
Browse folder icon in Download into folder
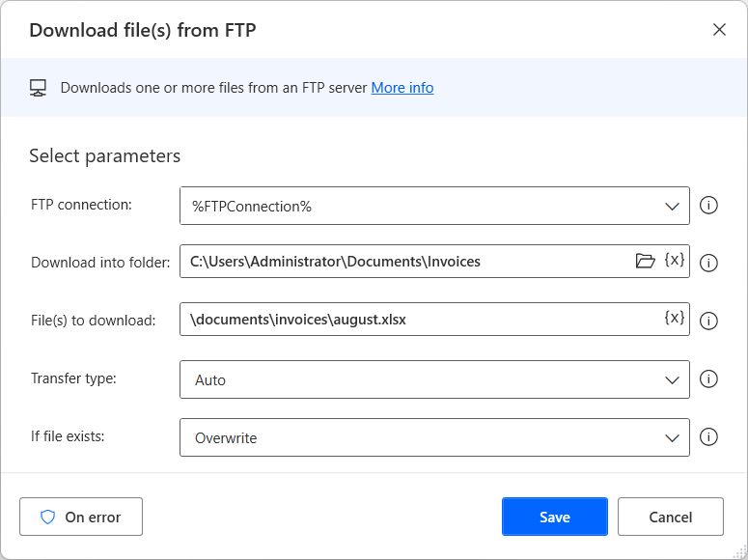pyautogui.click(x=645, y=261)
